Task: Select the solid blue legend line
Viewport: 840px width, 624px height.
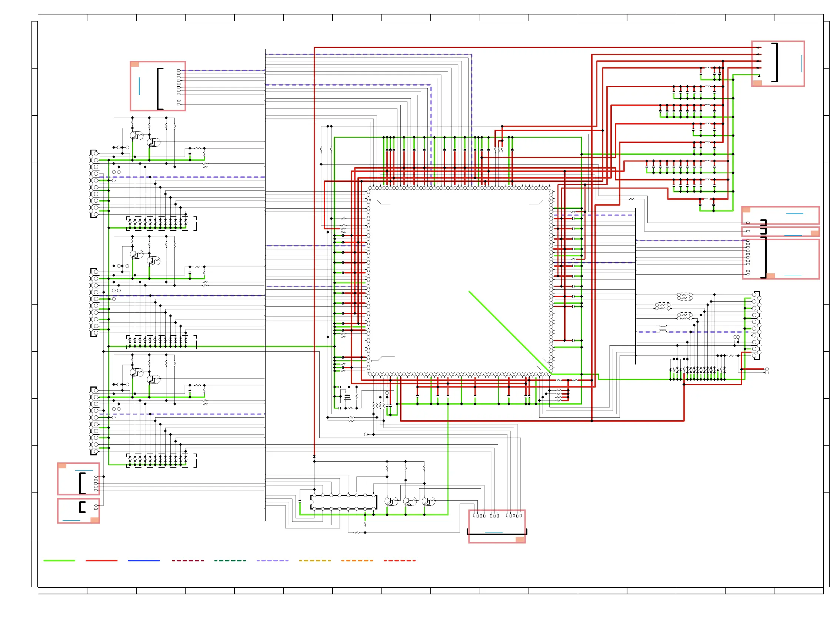Action: (144, 561)
